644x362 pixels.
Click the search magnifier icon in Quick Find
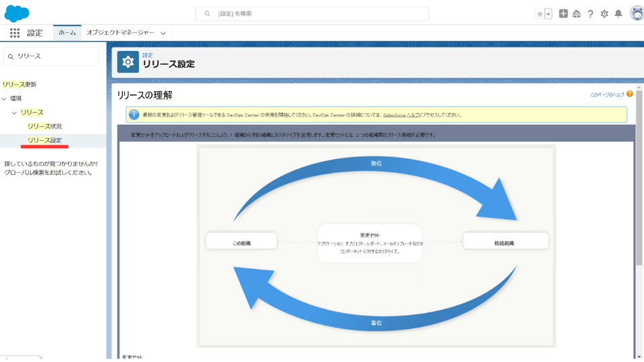coord(11,56)
